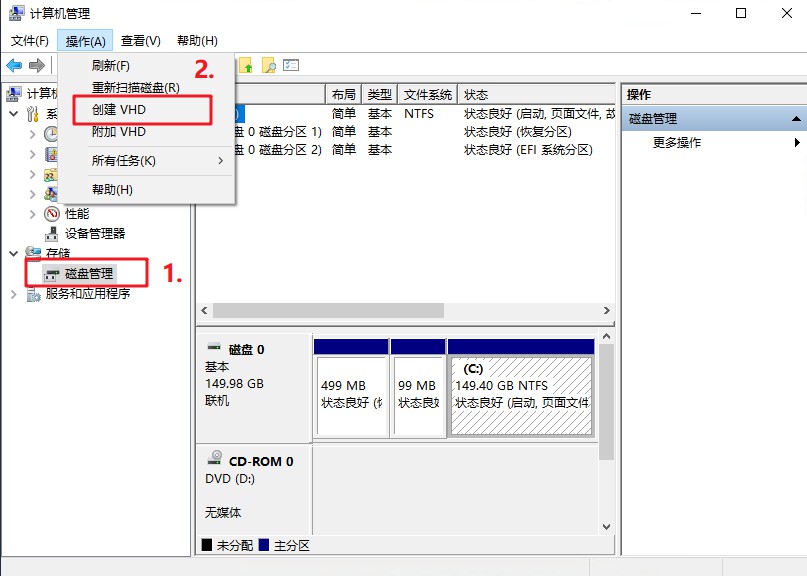Select the 99 MB partition block
The width and height of the screenshot is (807, 576).
pos(418,389)
